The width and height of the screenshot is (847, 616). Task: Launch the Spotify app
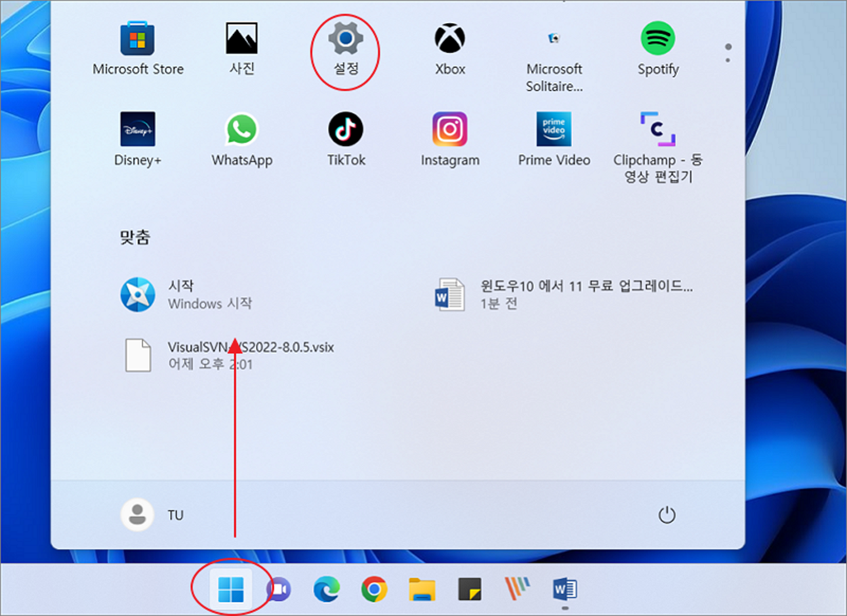click(658, 49)
